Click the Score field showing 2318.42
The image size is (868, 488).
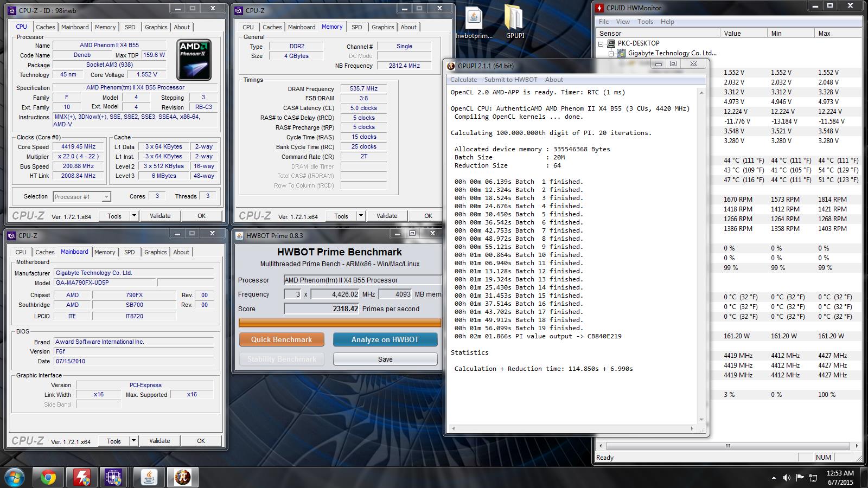pyautogui.click(x=322, y=309)
